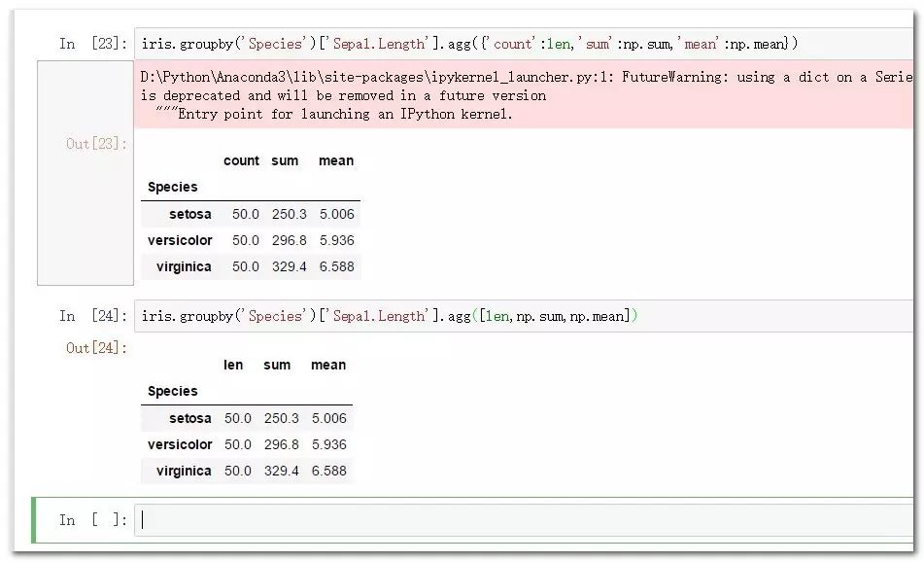Select the In [24] prompt label
Viewport: 924px width, 562px height.
tap(93, 316)
